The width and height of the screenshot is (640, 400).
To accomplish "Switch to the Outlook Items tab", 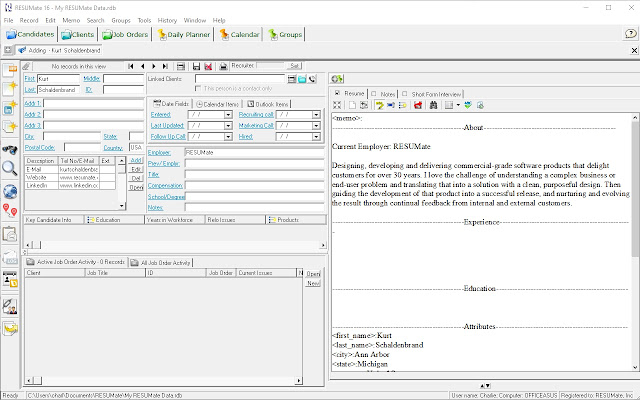I will 268,104.
